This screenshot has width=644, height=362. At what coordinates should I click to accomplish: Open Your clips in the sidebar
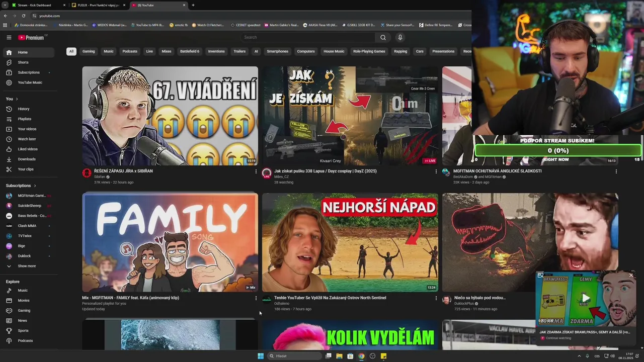click(x=28, y=169)
